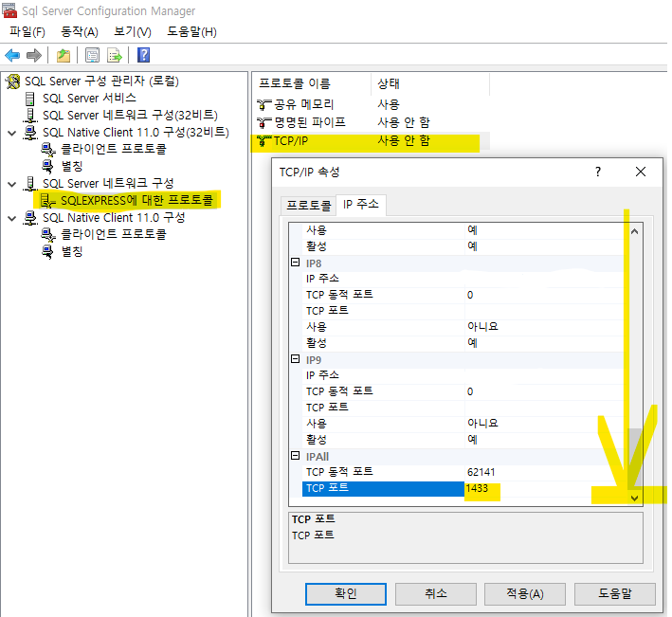This screenshot has width=672, height=617.
Task: Click the 취소 button
Action: pos(435,594)
